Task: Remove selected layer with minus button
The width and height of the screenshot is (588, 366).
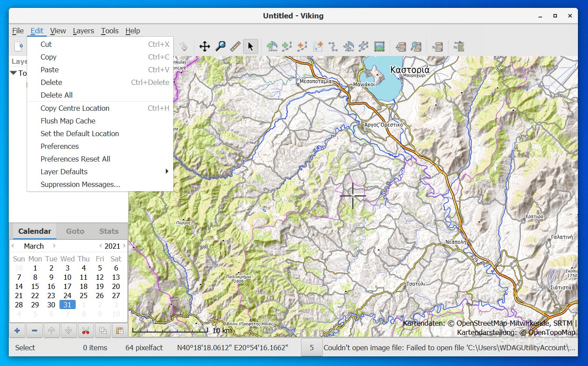Action: click(34, 331)
